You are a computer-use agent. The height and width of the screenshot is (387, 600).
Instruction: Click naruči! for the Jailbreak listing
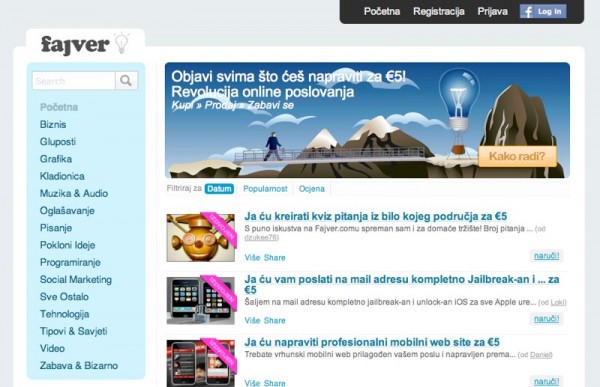(x=546, y=318)
